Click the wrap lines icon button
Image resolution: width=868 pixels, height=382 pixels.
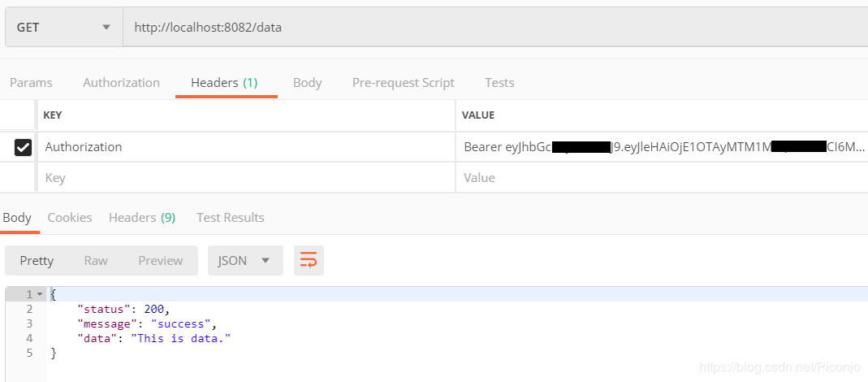click(309, 260)
